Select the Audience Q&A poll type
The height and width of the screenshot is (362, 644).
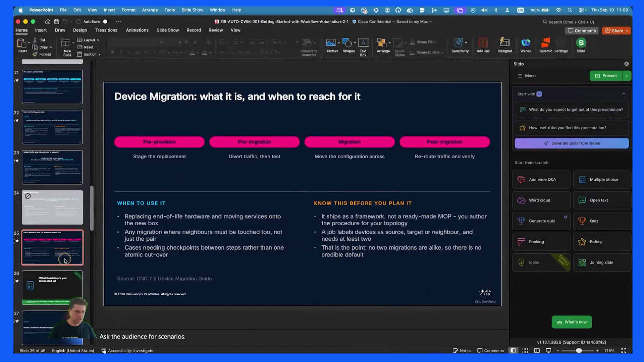point(541,180)
